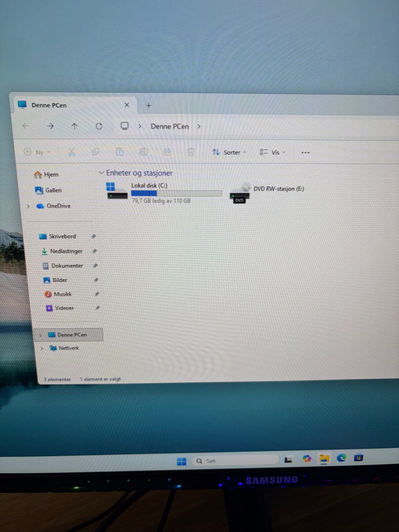Click the Refresh icon in navigation bar

tap(99, 126)
